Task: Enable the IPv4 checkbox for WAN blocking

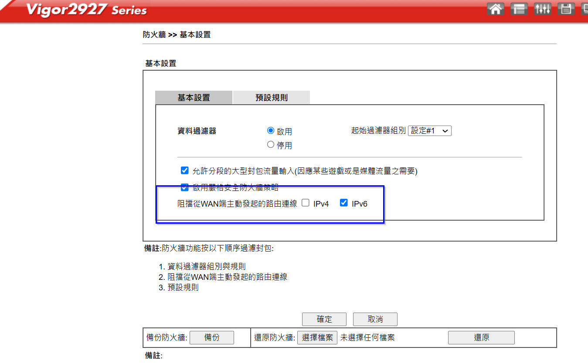Action: click(306, 203)
